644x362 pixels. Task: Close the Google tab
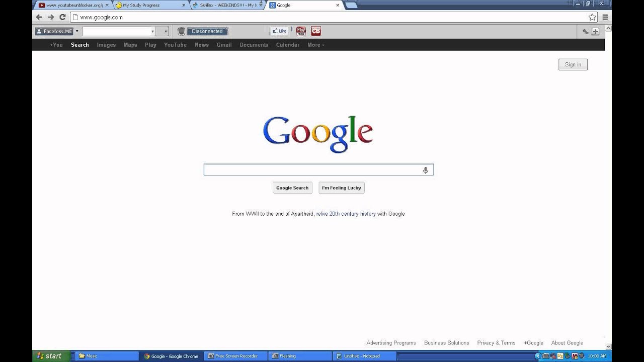coord(338,5)
